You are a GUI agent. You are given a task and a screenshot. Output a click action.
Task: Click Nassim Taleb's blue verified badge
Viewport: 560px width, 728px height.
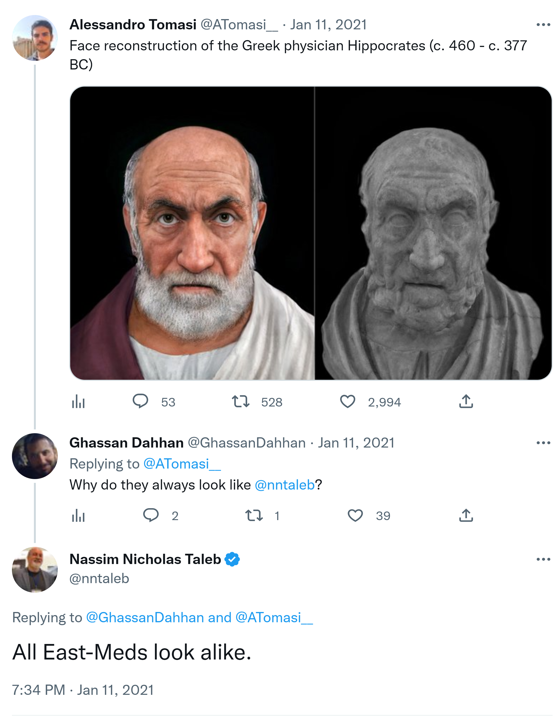click(232, 559)
